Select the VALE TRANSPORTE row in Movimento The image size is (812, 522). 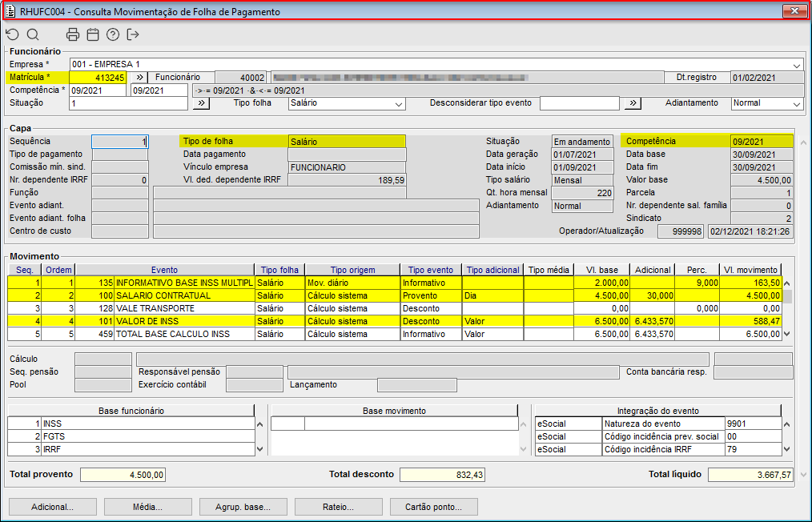[155, 308]
